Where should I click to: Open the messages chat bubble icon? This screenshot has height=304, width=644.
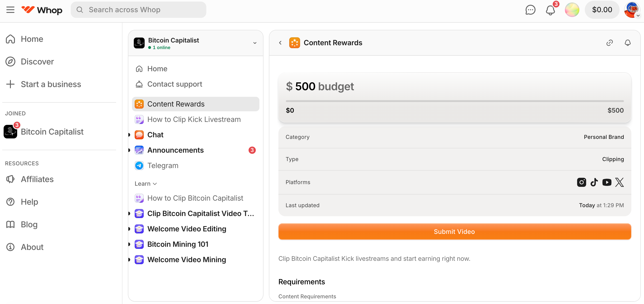coord(530,10)
